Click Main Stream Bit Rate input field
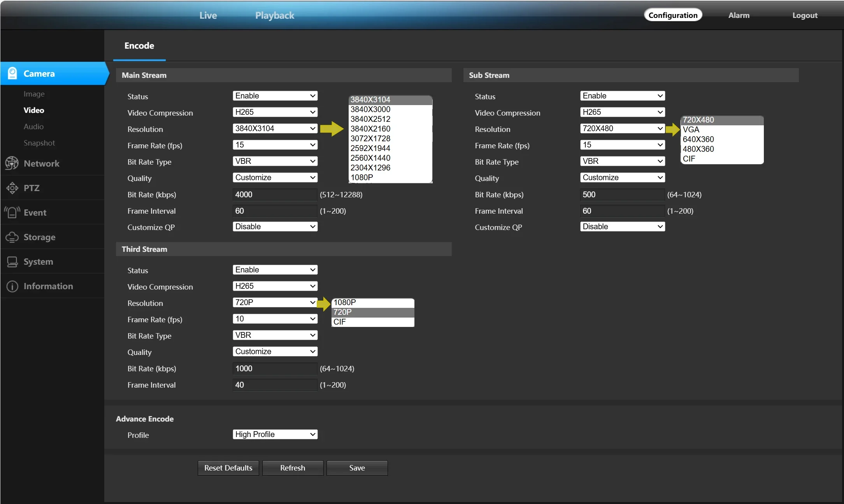This screenshot has height=504, width=844. coord(275,195)
